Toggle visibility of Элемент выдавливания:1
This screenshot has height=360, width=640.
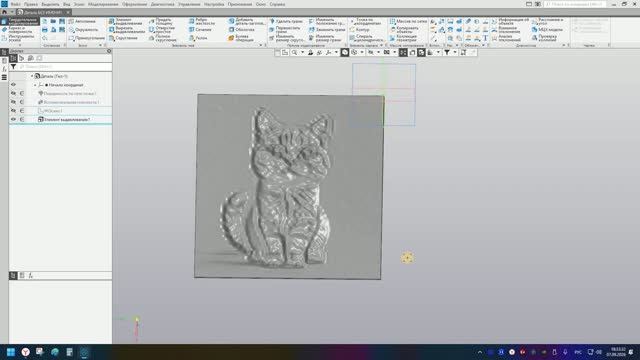click(x=13, y=120)
